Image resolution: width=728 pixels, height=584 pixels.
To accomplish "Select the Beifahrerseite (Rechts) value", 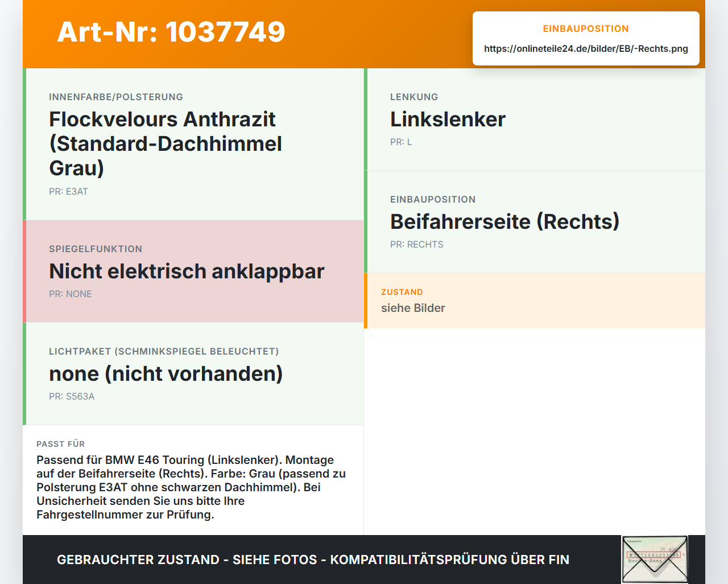I will tap(504, 221).
